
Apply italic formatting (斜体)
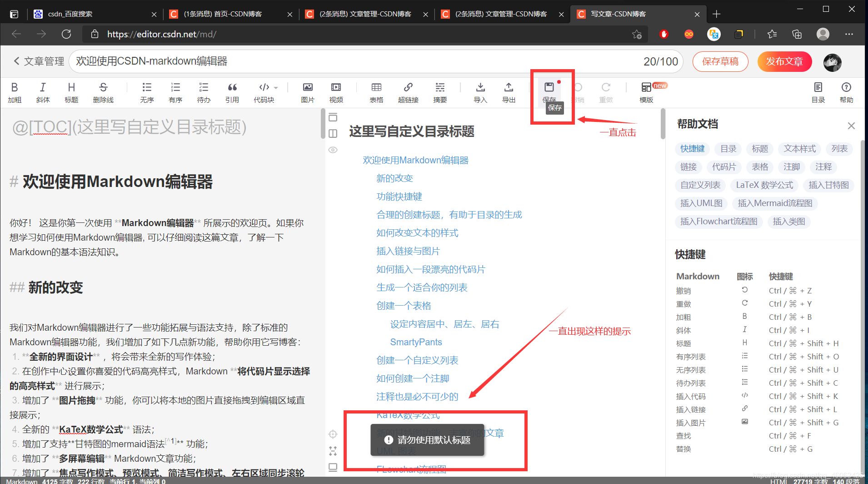click(43, 92)
